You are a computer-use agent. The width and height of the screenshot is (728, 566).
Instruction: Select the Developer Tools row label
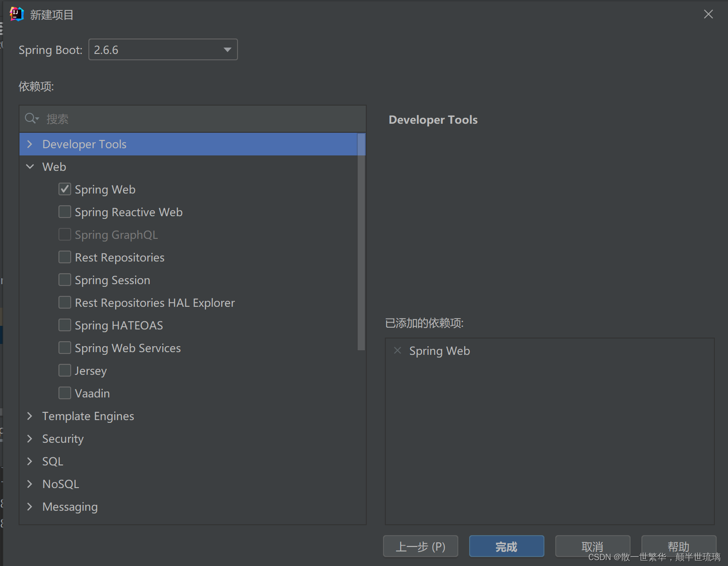tap(84, 144)
